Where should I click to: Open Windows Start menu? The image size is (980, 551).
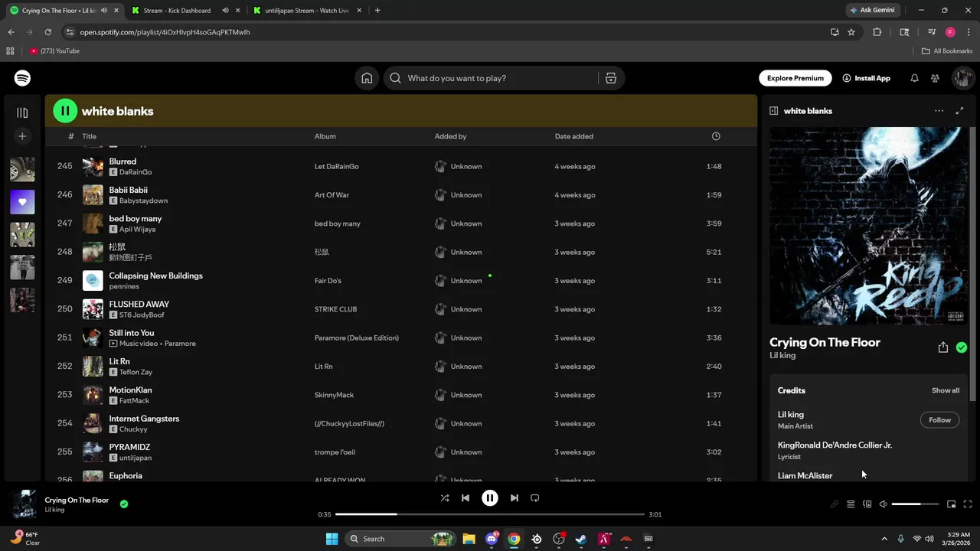(x=332, y=539)
